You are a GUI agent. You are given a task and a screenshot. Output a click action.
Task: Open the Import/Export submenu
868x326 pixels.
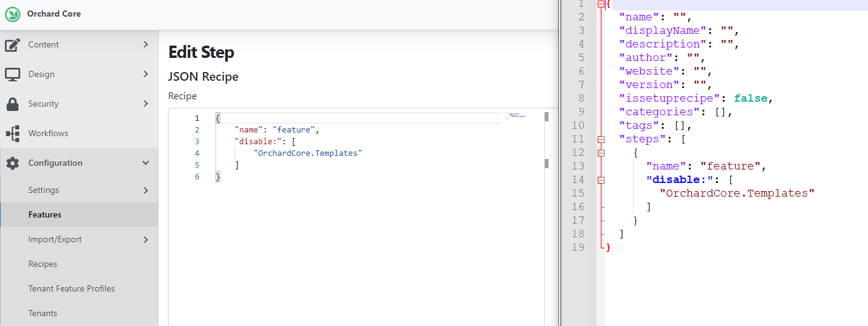point(79,239)
